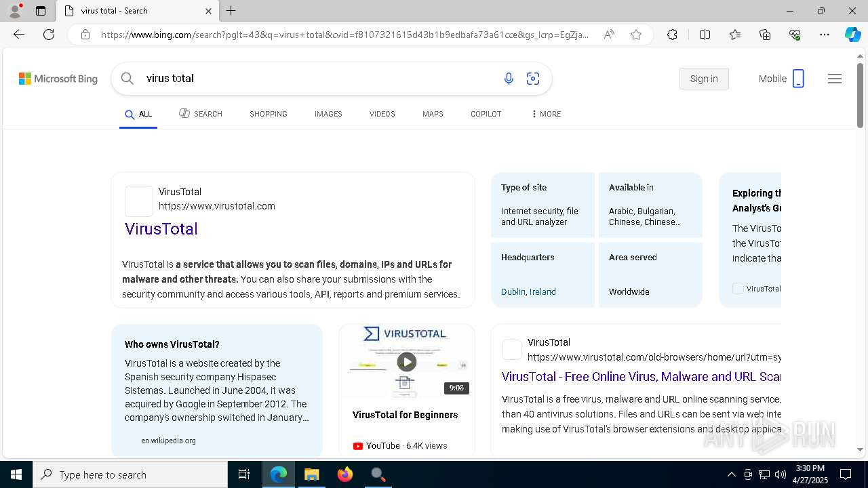
Task: Open Browser essentials icon
Action: click(795, 35)
